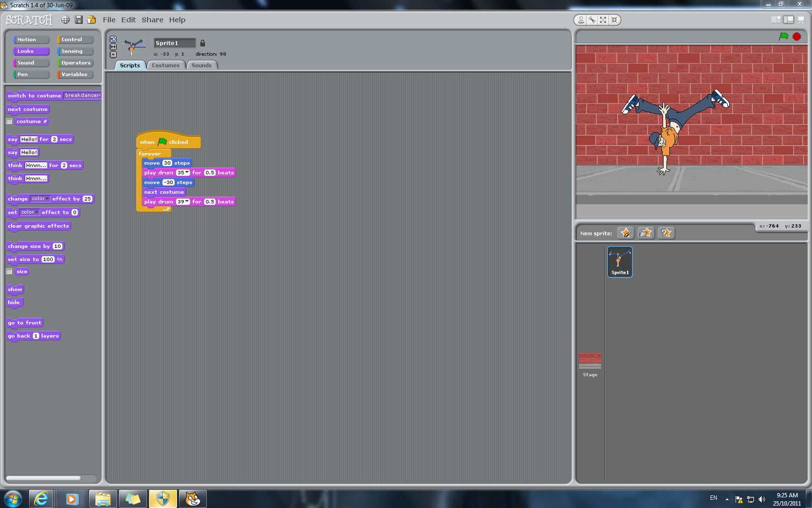Select the Shrink sprite tool
Viewport: 812px width, 508px height.
pos(614,20)
